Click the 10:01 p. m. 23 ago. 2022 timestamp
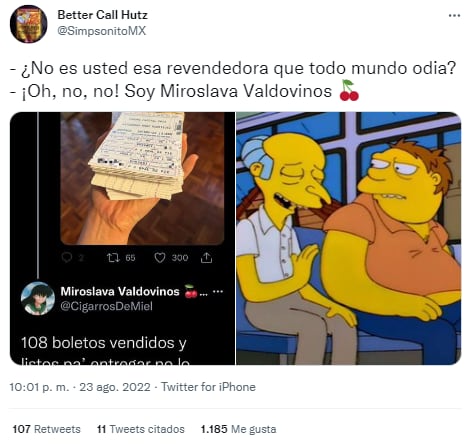This screenshot has width=475, height=445. [80, 387]
